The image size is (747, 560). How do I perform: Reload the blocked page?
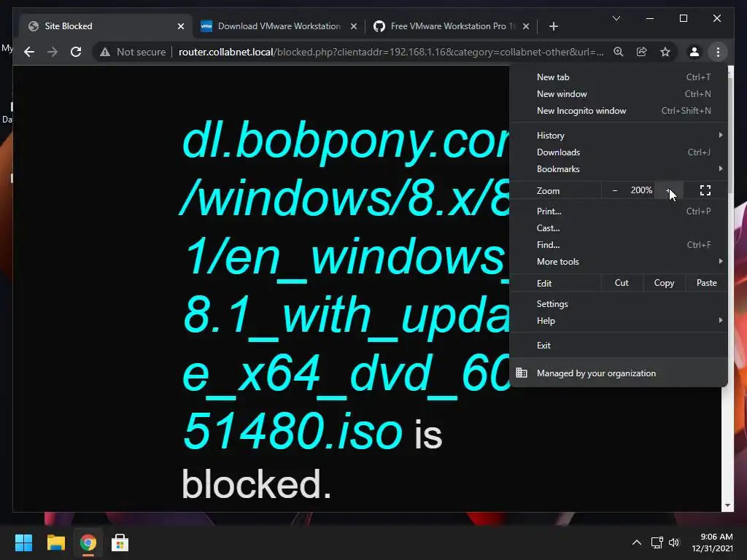click(76, 52)
